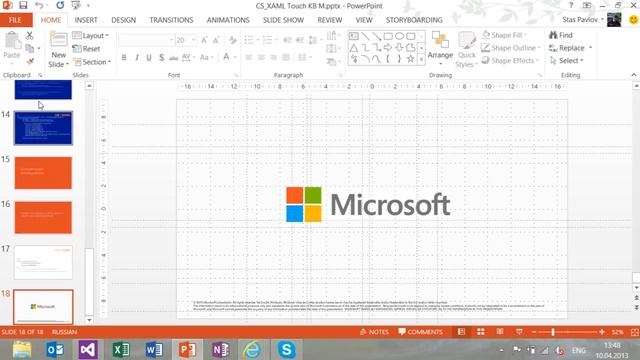
Task: Click Clear All Formatting icon
Action: pos(233,40)
